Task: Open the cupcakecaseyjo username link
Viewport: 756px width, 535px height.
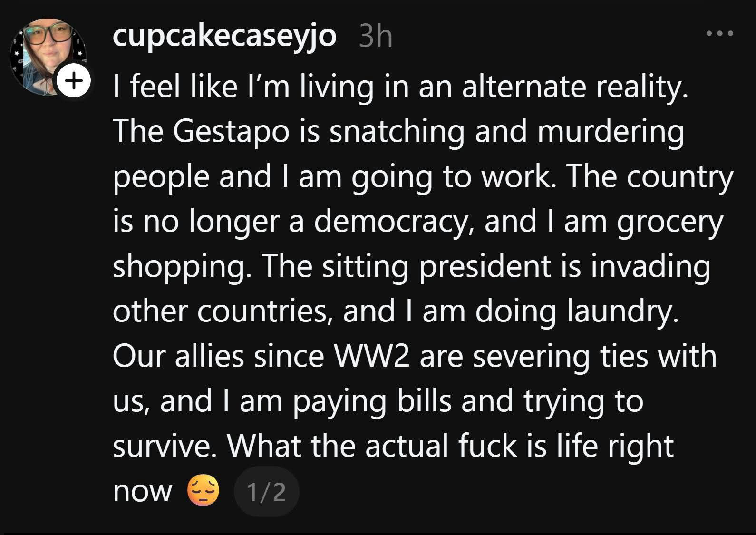Action: pos(224,36)
